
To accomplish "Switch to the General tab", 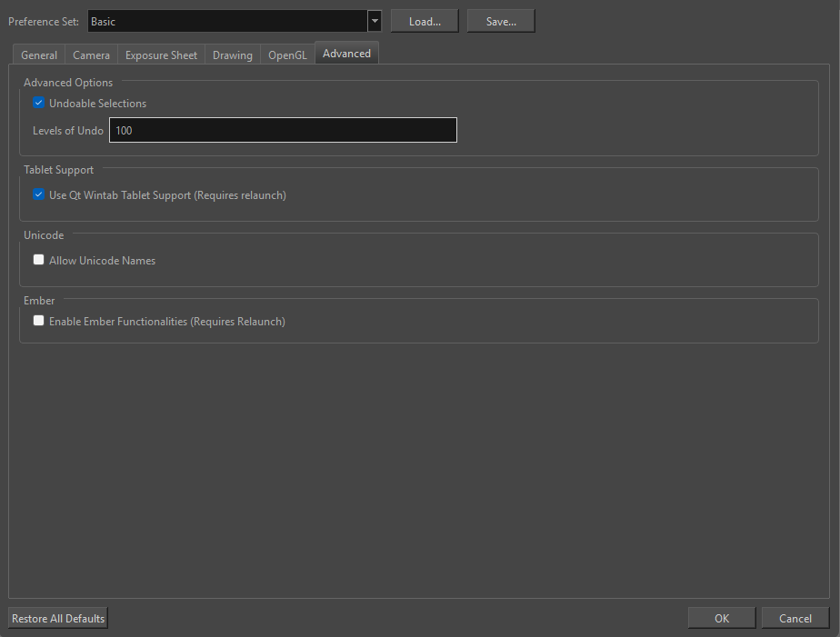I will pos(39,55).
